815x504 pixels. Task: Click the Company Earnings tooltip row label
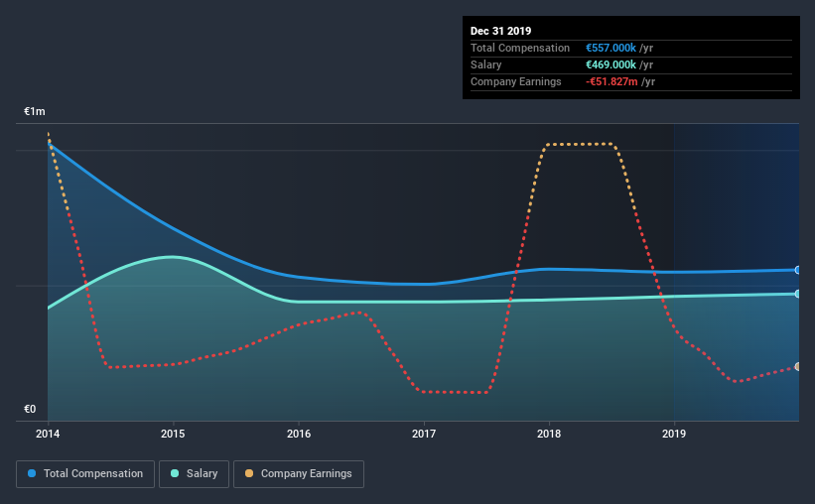click(515, 81)
